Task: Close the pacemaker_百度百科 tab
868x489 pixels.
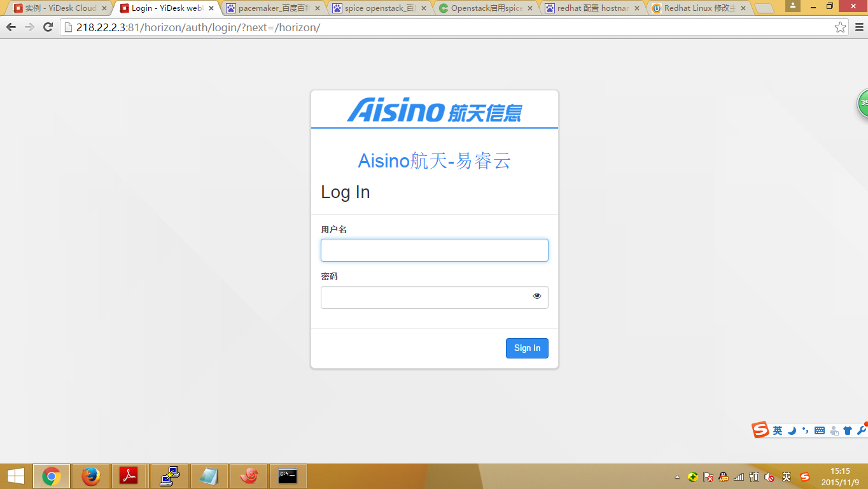Action: click(317, 8)
